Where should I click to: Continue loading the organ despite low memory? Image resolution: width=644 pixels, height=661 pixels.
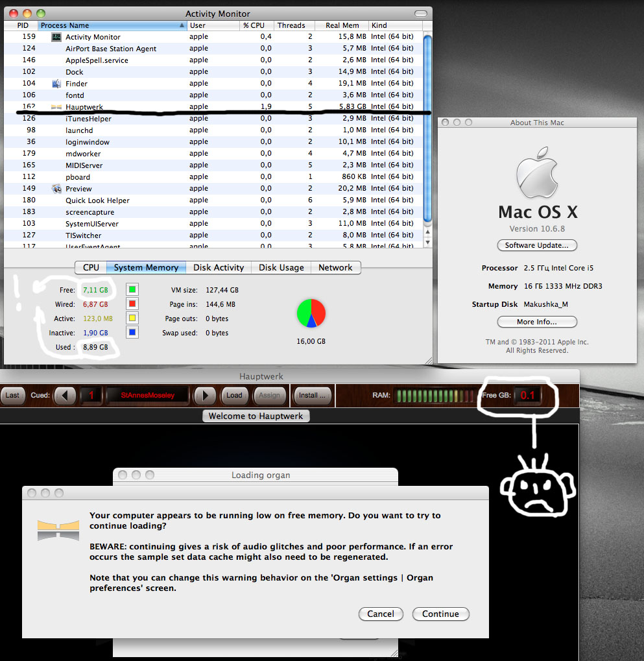pos(440,614)
